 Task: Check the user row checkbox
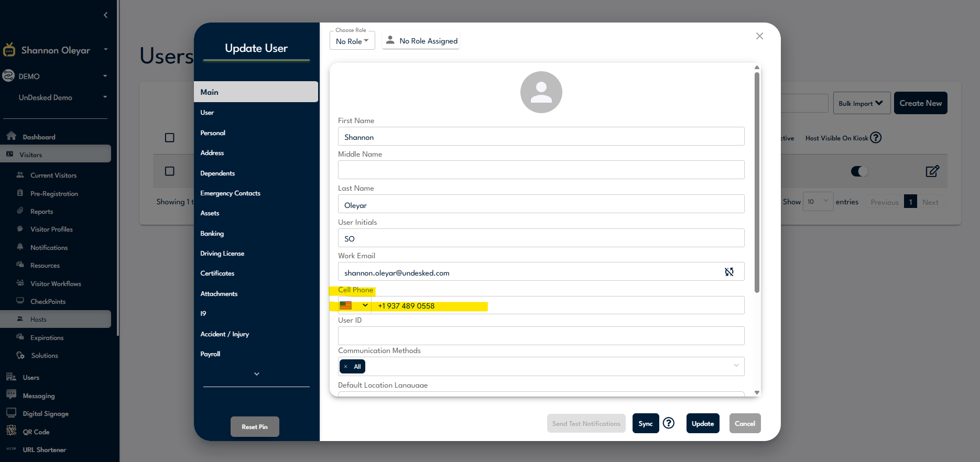click(170, 171)
